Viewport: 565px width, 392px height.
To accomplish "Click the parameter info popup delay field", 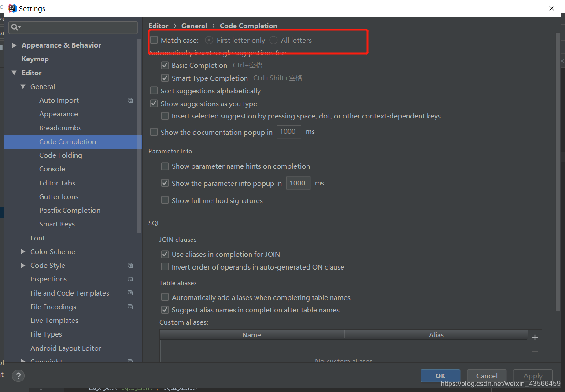I will (298, 183).
